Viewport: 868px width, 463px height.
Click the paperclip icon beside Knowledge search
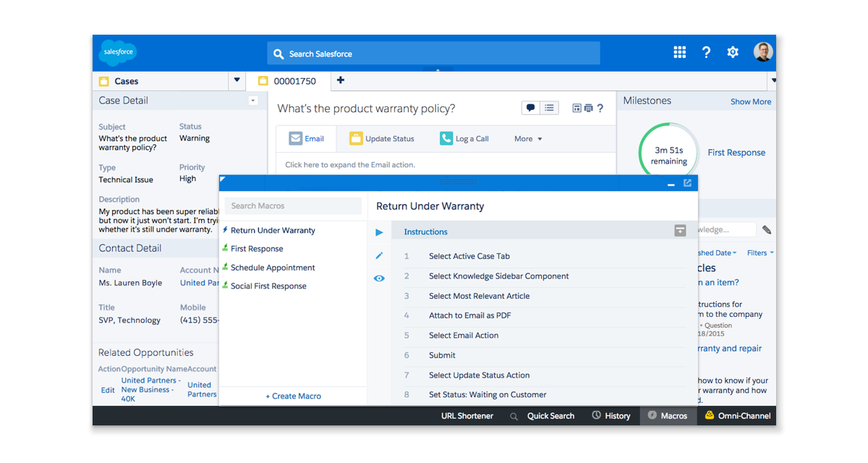(x=766, y=230)
